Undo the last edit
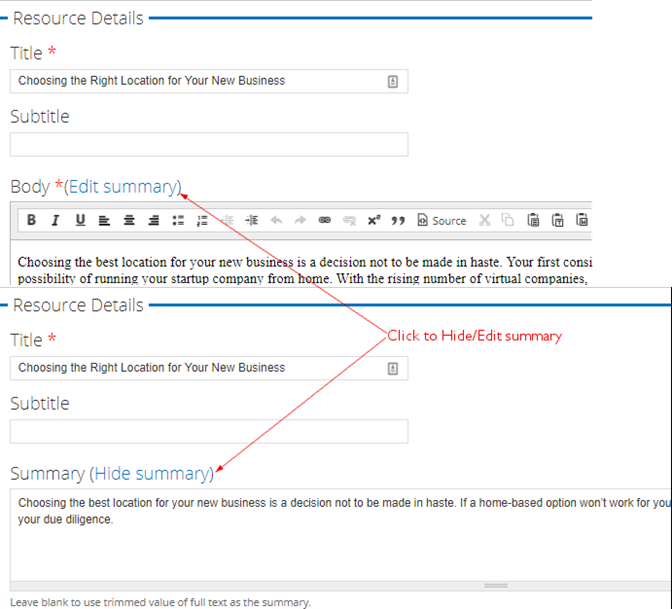 point(276,220)
